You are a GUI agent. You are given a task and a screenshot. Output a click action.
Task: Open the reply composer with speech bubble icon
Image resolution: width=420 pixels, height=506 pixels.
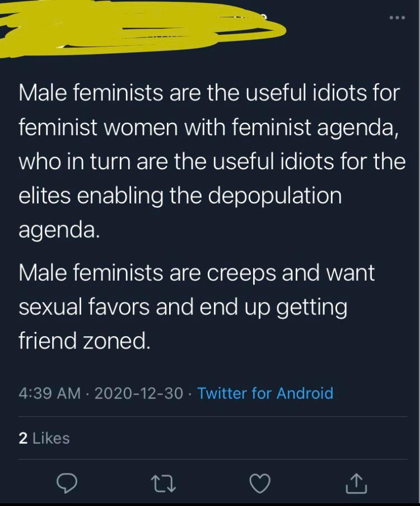click(x=67, y=482)
